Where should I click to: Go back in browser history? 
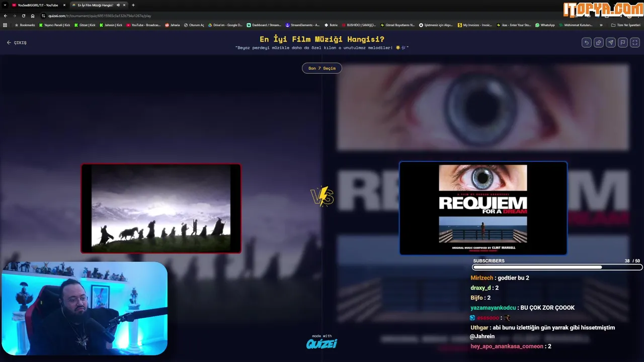tap(5, 16)
